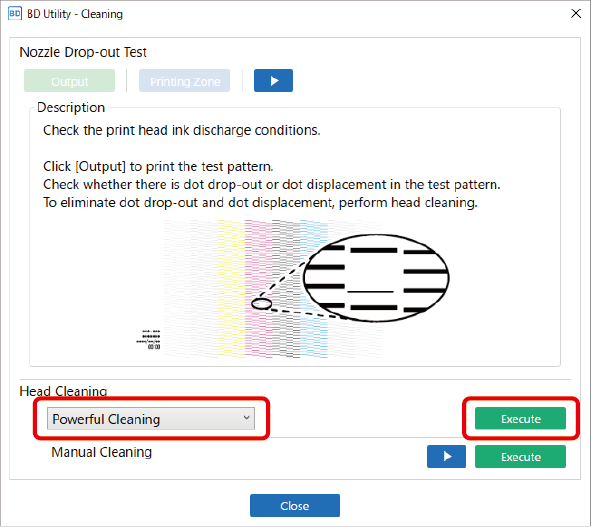Play the Nozzle Drop-out Test video guide

(x=273, y=80)
